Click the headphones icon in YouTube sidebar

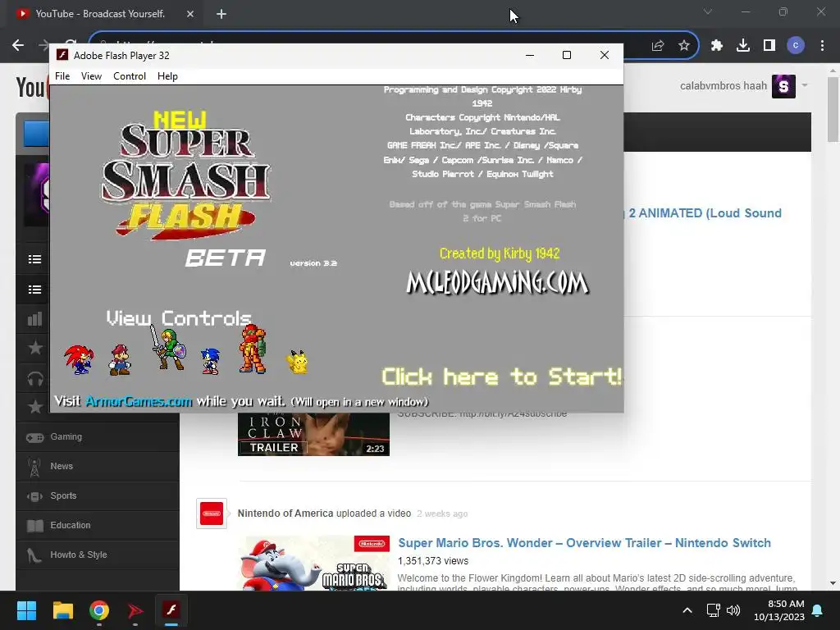point(34,379)
